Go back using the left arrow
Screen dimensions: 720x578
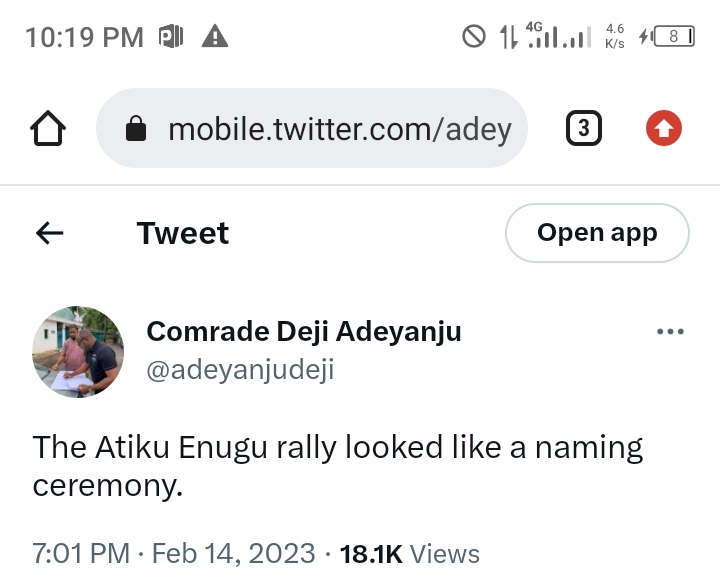49,233
